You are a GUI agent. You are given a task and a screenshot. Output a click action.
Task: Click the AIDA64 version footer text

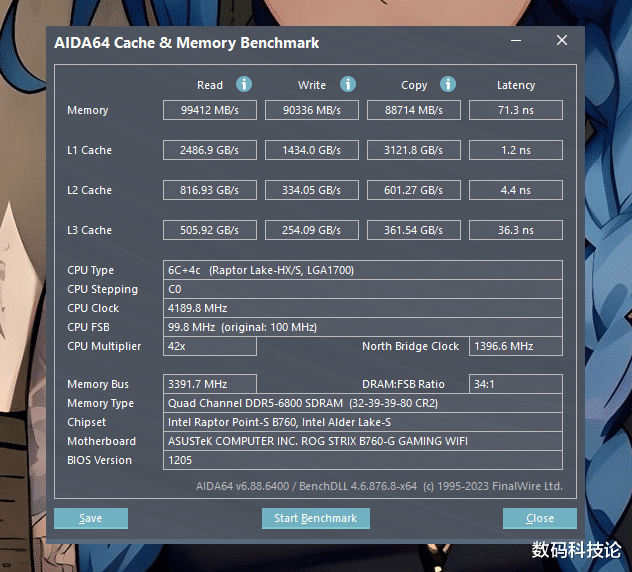click(x=379, y=486)
